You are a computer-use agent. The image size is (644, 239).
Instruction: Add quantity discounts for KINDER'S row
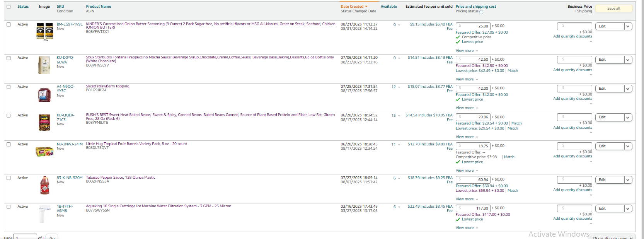click(x=572, y=36)
